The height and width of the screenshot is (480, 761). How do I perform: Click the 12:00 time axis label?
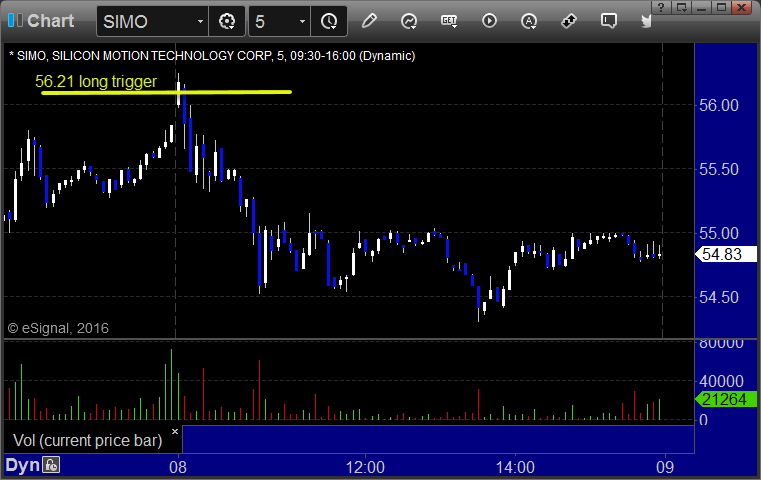pos(365,467)
